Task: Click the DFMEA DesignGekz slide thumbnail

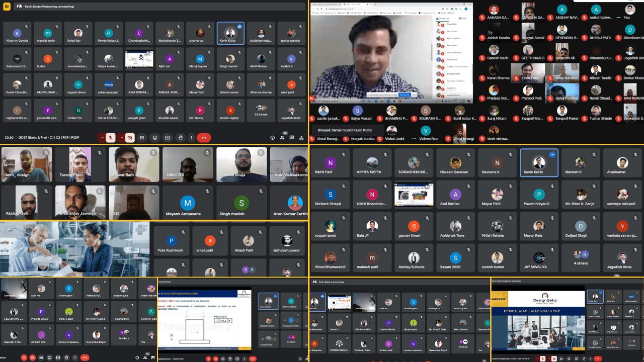Action: click(x=539, y=320)
